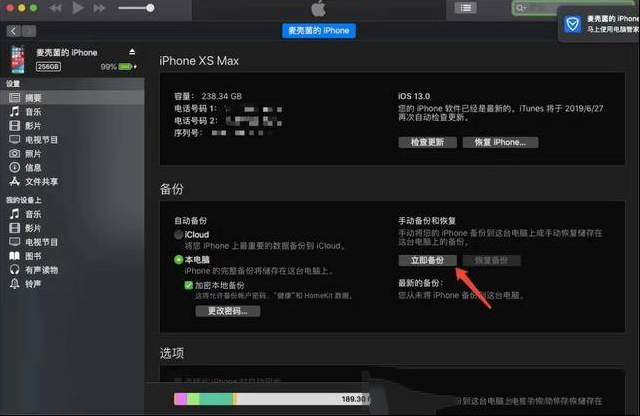640x416 pixels.
Task: Open 摘要 summary in the settings sidebar
Action: click(x=72, y=98)
